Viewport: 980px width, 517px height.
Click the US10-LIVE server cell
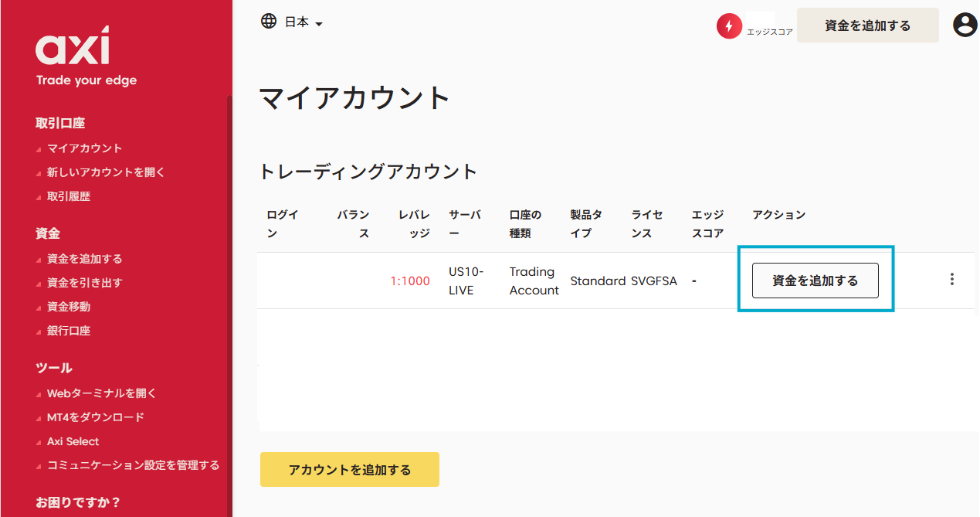(x=466, y=281)
